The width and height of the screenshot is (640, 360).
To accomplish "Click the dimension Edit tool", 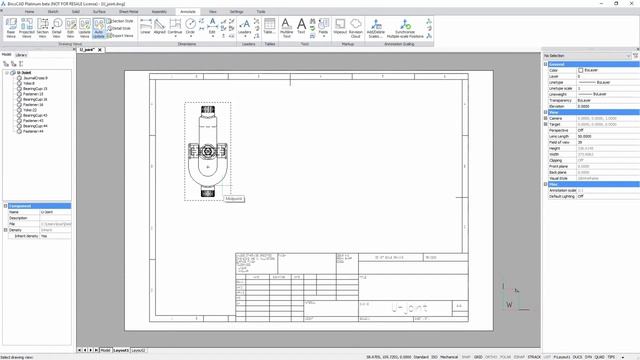I will (x=212, y=26).
